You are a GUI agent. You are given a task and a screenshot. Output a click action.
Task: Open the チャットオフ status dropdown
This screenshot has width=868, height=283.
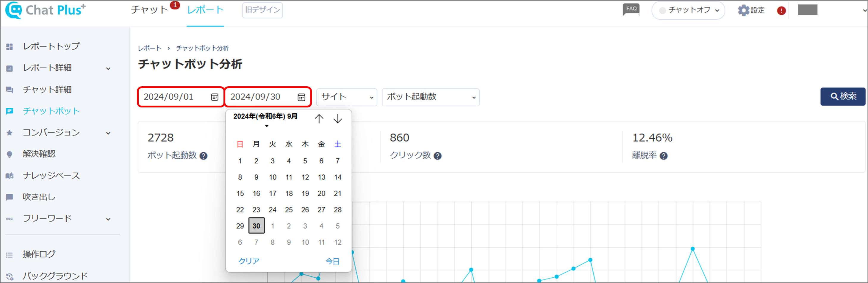click(688, 10)
